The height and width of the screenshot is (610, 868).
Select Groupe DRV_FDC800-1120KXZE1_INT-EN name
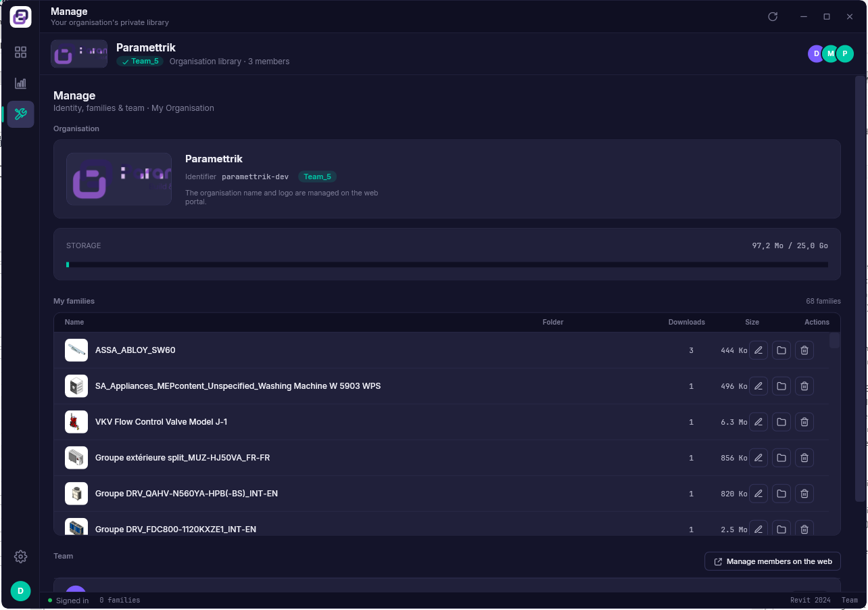[176, 530]
